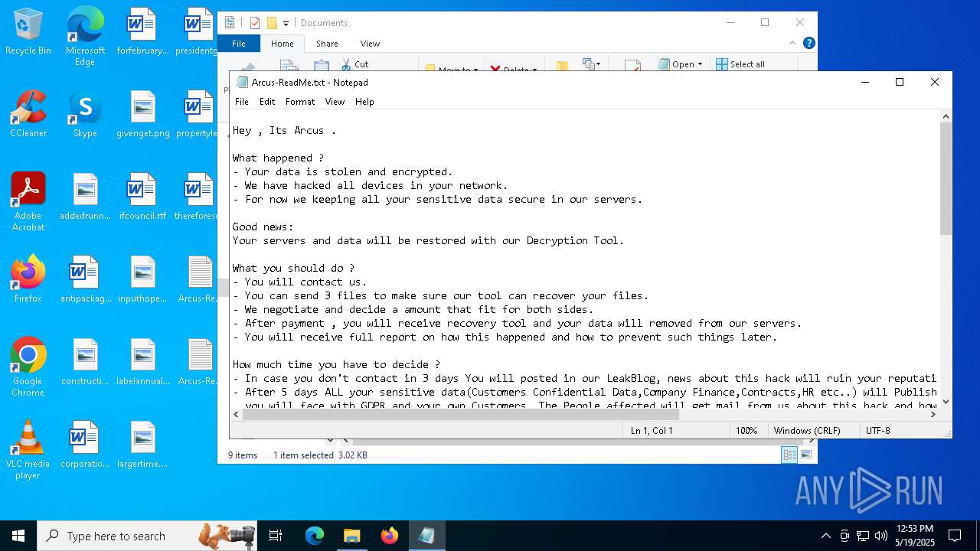Select forfebruary Word document on desktop

point(142,31)
